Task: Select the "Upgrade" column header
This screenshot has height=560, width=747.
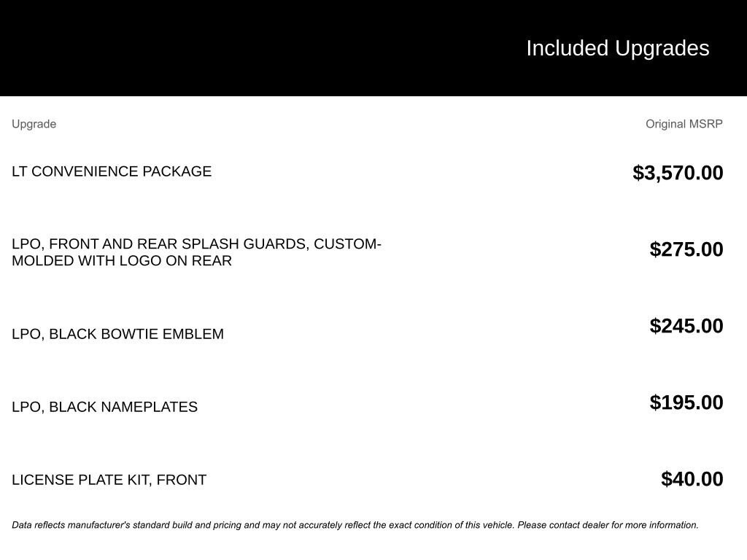Action: [34, 124]
